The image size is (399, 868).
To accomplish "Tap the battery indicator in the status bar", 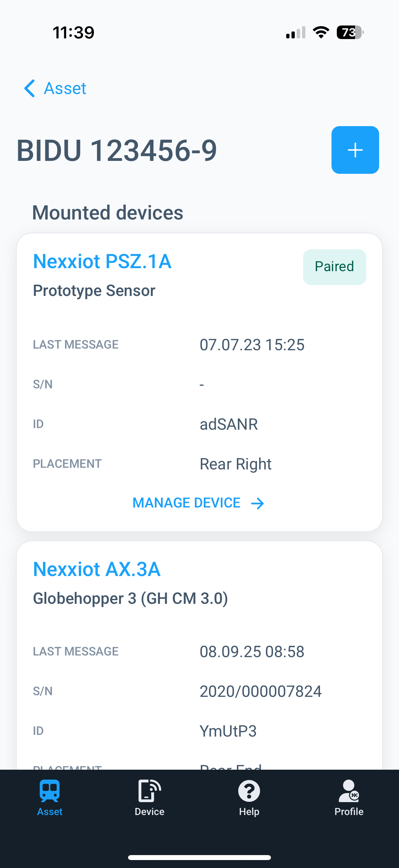I will (348, 32).
